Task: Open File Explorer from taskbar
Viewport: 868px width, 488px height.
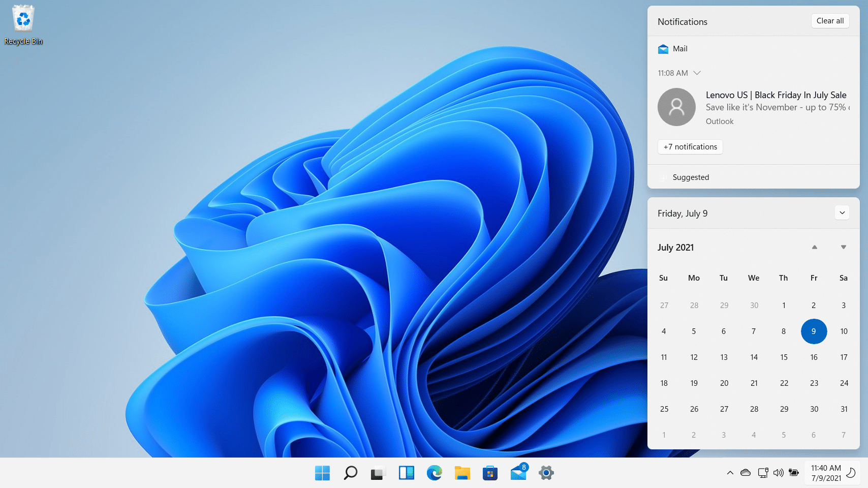Action: pos(462,473)
